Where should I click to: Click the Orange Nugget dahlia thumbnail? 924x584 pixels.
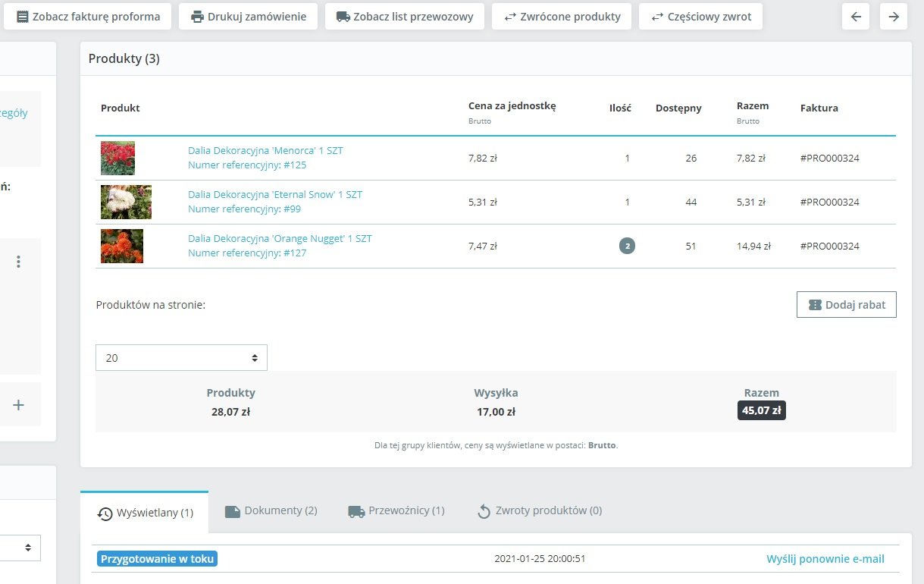coord(122,246)
